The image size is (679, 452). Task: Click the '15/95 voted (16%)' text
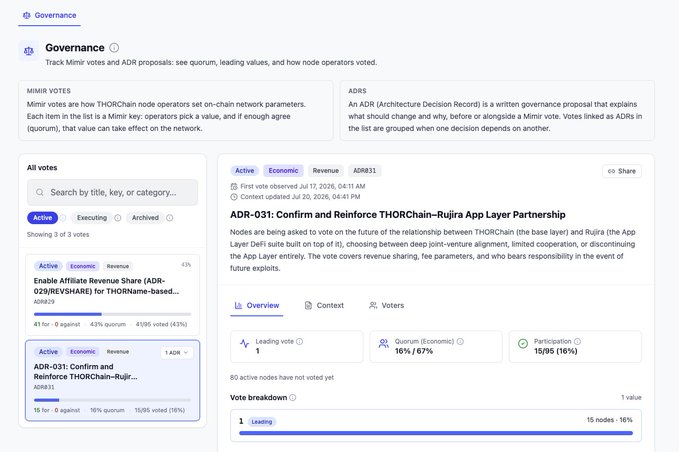point(160,410)
